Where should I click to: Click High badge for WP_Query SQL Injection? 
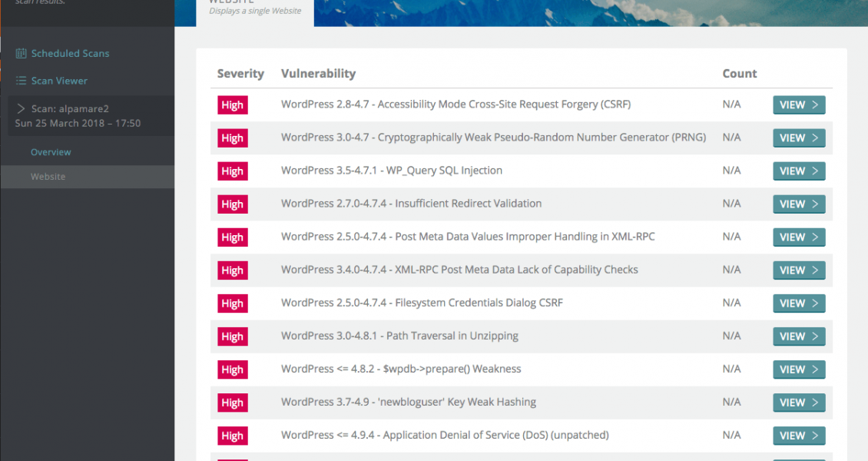pyautogui.click(x=233, y=171)
